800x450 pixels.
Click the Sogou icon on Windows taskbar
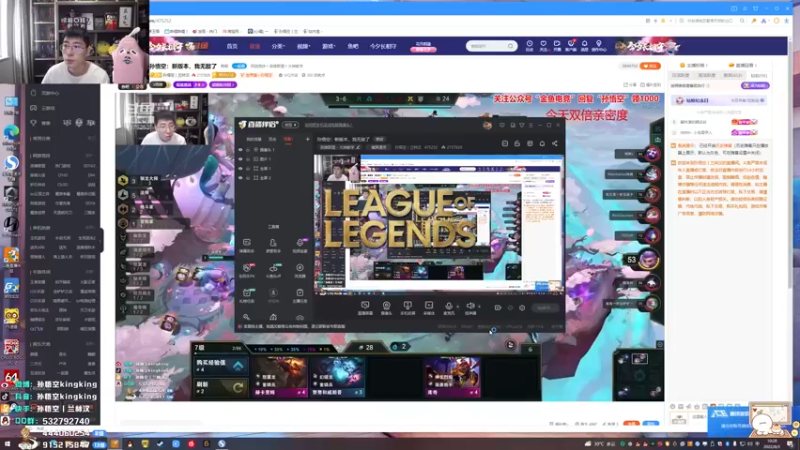click(x=221, y=444)
